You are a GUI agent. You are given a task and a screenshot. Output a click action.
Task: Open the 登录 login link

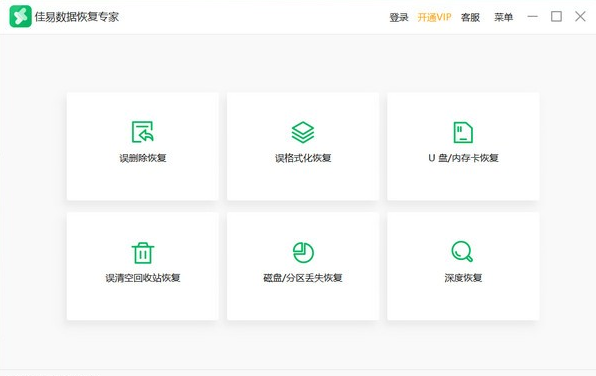tap(399, 17)
